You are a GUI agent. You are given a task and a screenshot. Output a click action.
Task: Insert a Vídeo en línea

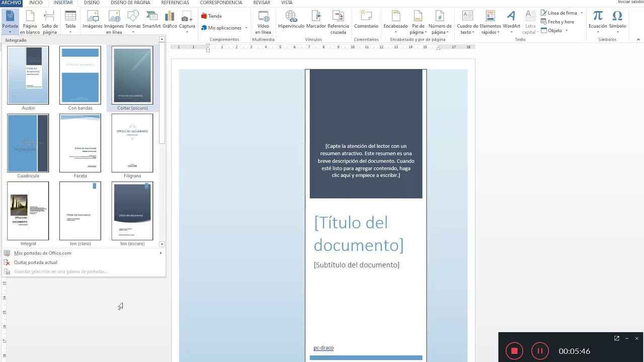pos(263,23)
